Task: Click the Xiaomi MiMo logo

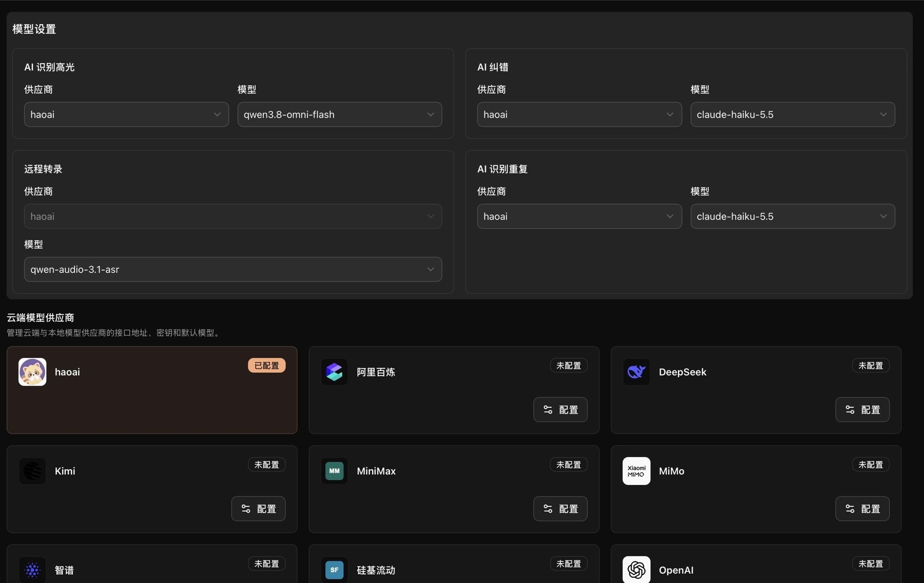Action: pyautogui.click(x=636, y=471)
